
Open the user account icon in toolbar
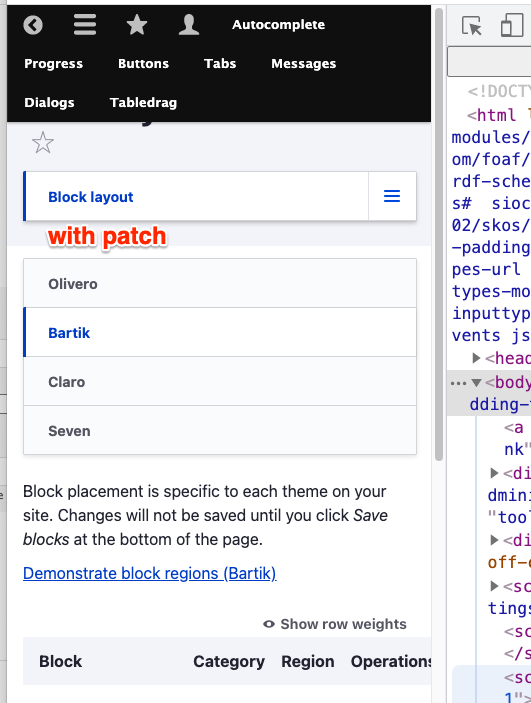point(189,24)
